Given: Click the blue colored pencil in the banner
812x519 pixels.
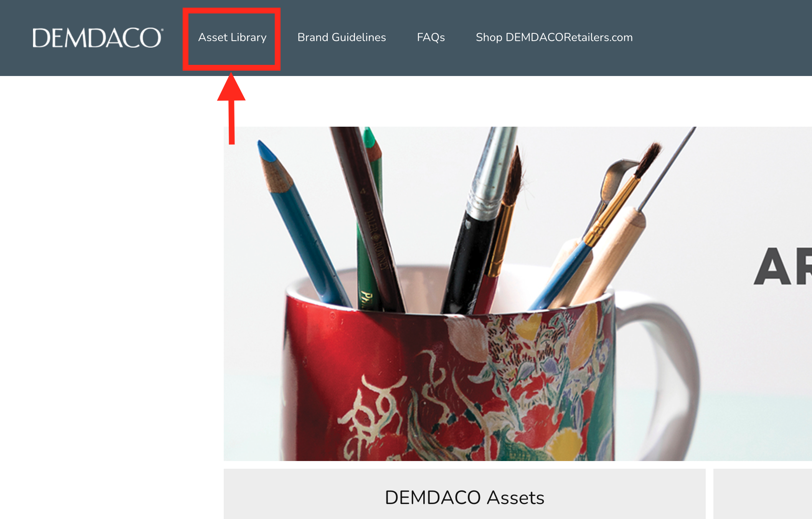Looking at the screenshot, I should click(x=303, y=225).
